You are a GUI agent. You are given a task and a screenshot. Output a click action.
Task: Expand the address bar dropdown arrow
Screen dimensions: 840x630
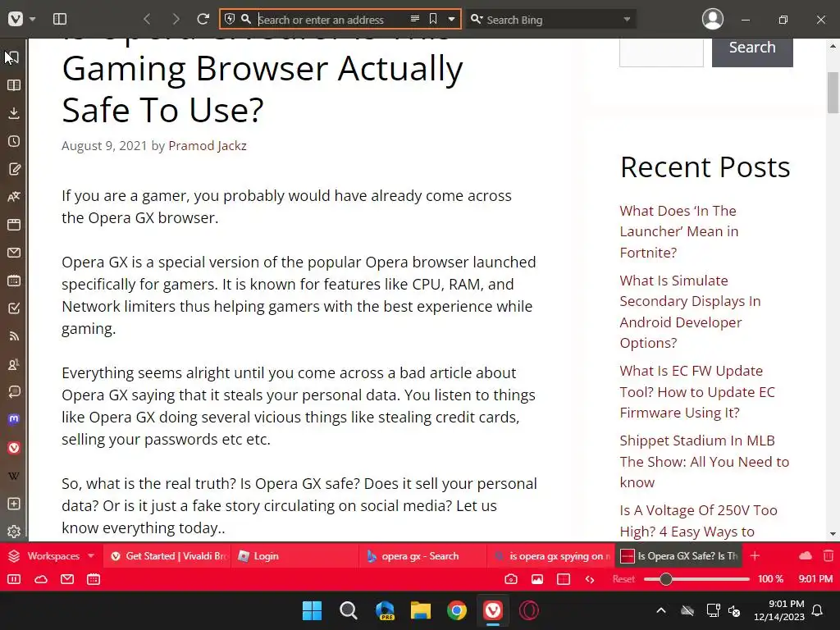(x=452, y=20)
